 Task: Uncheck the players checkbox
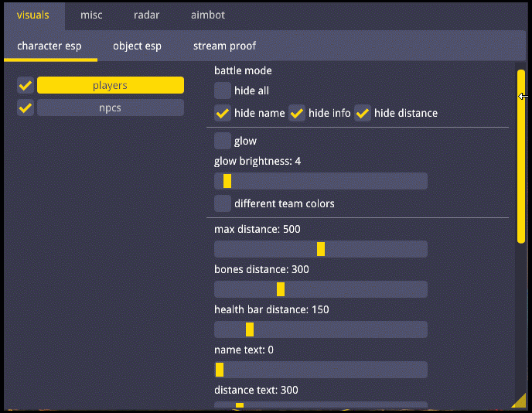26,85
